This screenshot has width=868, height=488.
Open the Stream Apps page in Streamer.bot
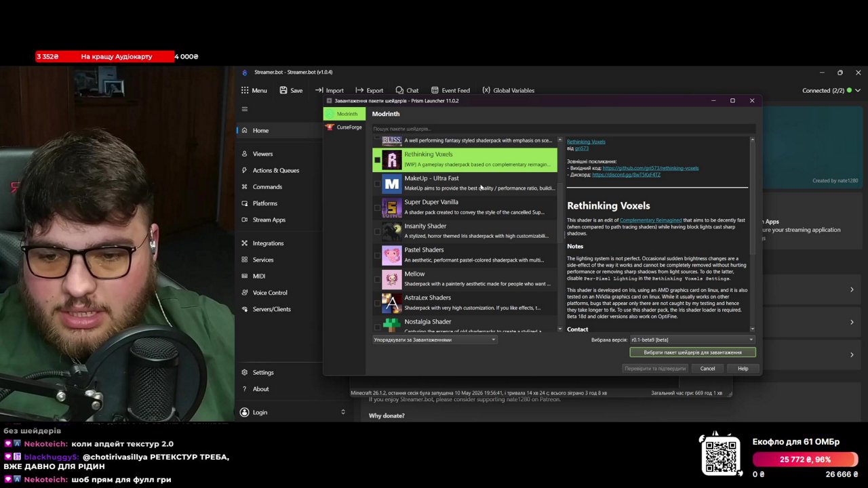pos(269,220)
